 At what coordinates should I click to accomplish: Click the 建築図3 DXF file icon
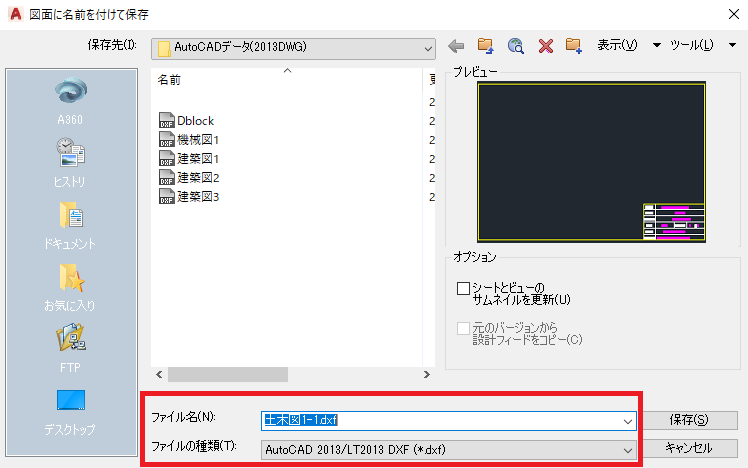166,197
